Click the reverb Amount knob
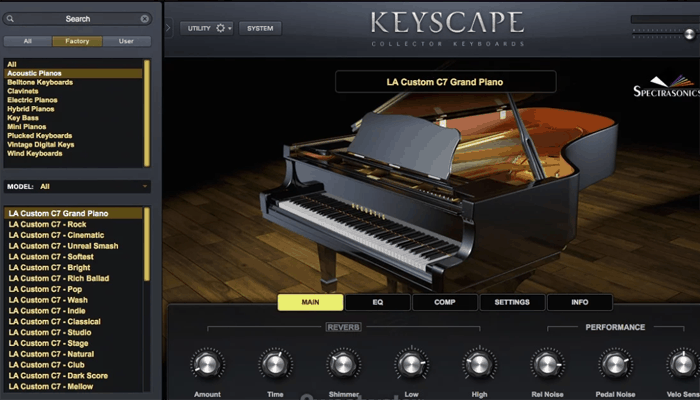Screen dimensions: 700x400 pos(207,364)
